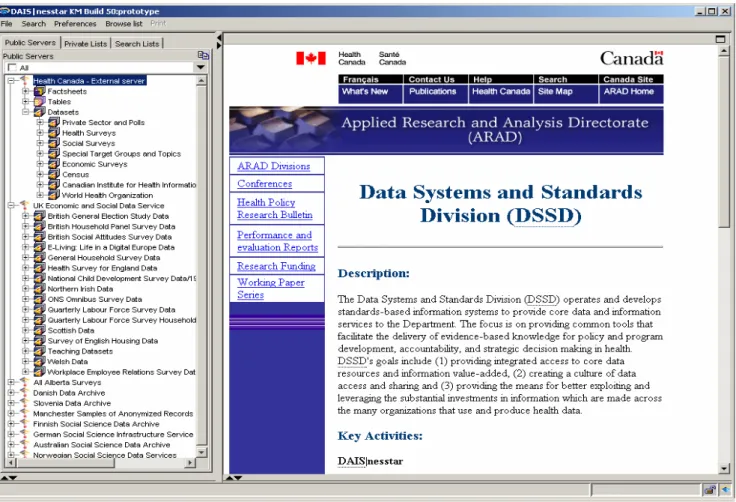The width and height of the screenshot is (736, 502).
Task: Click the blue arrow icon in status bar
Action: tap(726, 490)
